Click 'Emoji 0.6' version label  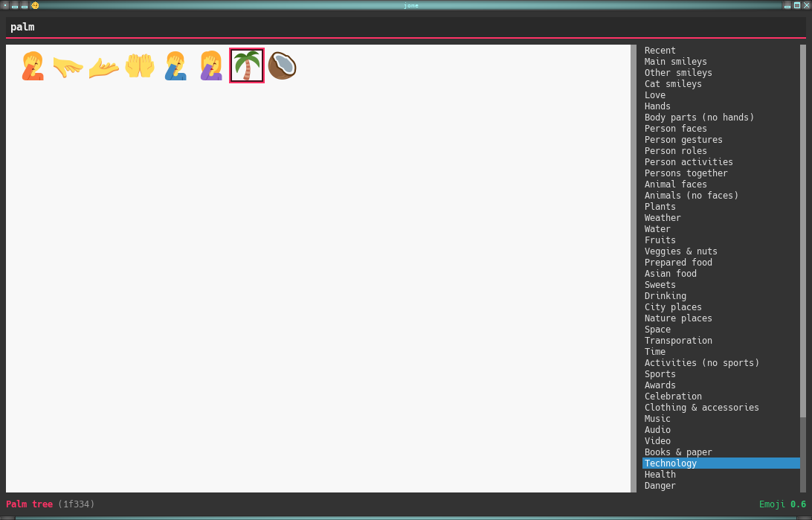pos(782,504)
